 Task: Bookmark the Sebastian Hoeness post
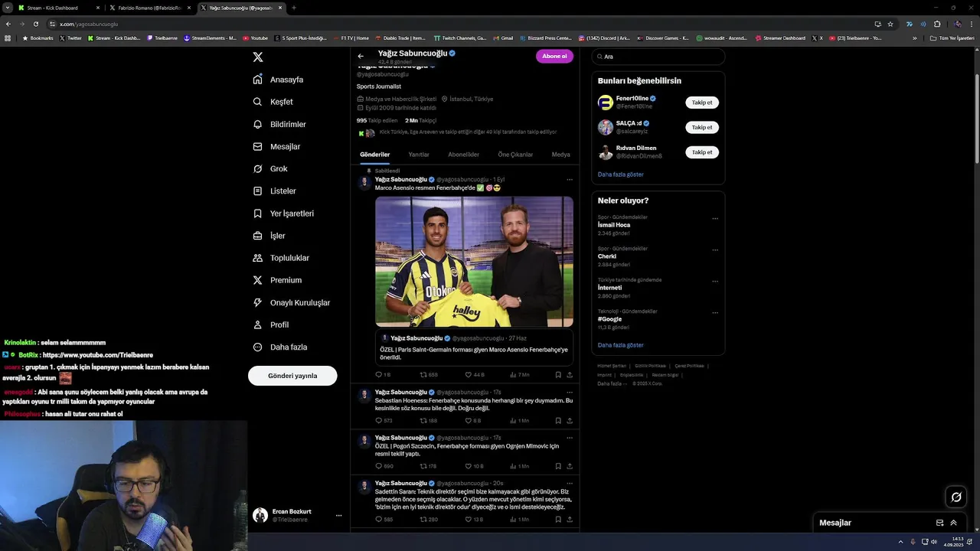(x=558, y=420)
